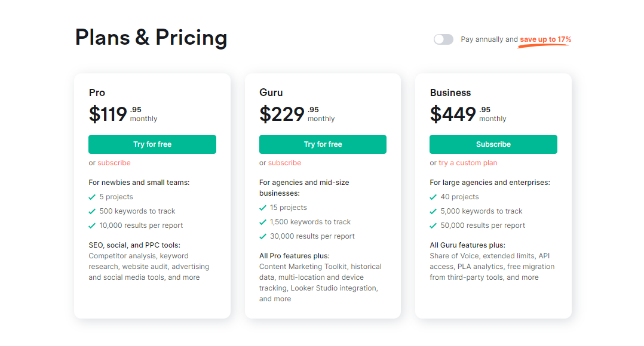The height and width of the screenshot is (346, 644).
Task: Open the Guru plan subscribe link
Action: pyautogui.click(x=284, y=163)
